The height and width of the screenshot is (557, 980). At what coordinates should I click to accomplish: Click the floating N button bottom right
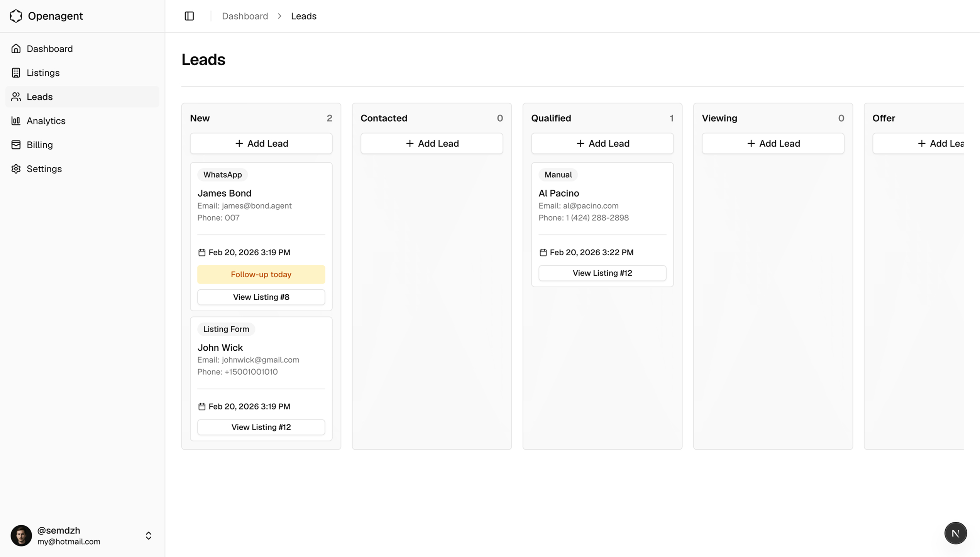click(x=955, y=533)
